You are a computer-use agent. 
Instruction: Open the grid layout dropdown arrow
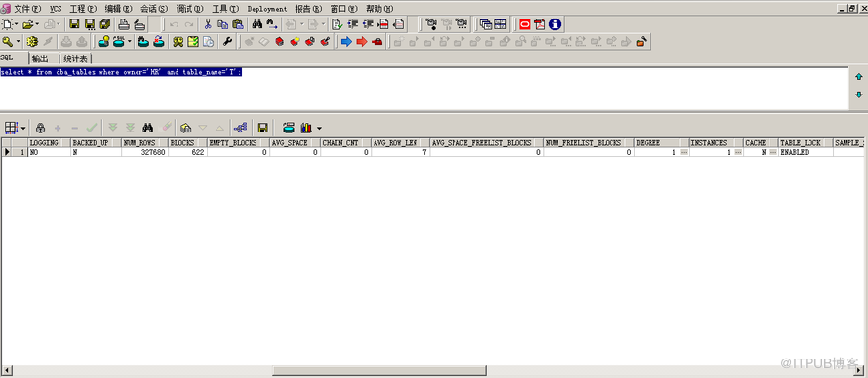point(23,129)
